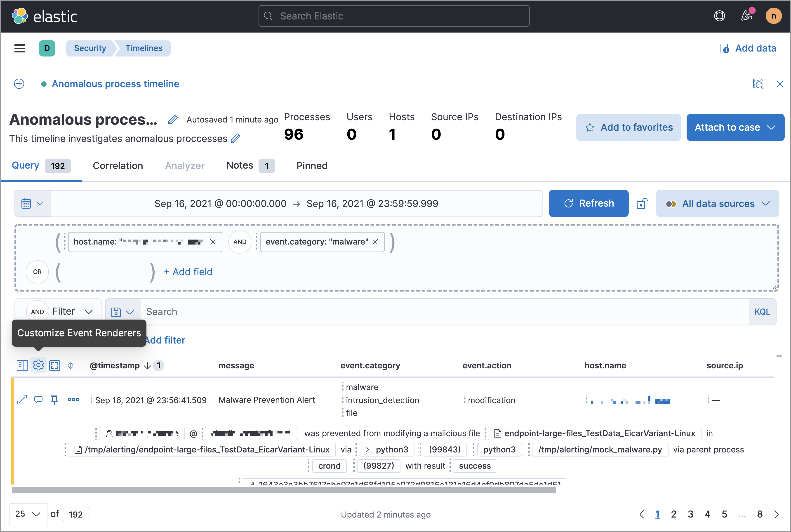This screenshot has width=791, height=532.
Task: Switch to the Correlation tab
Action: pos(118,166)
